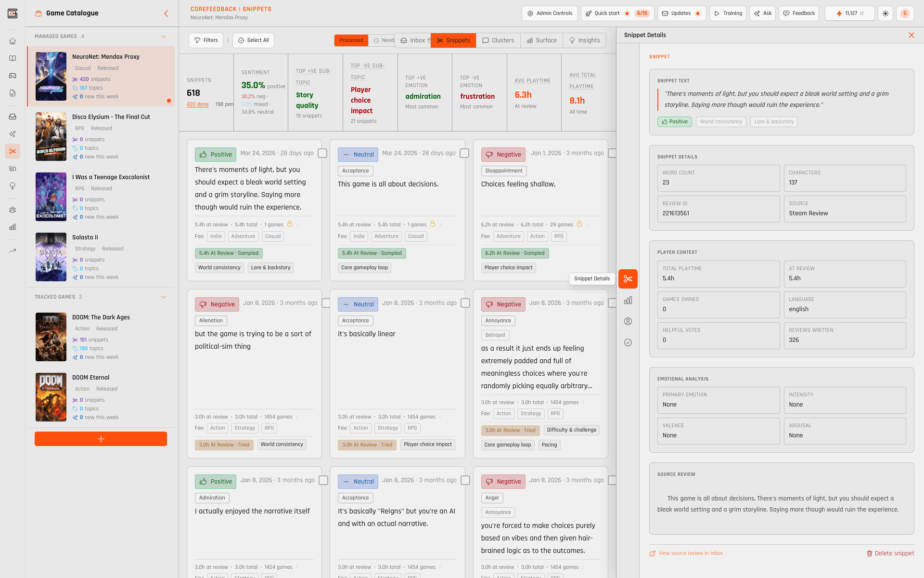Switch to the Clusters tab
924x578 pixels.
[498, 40]
